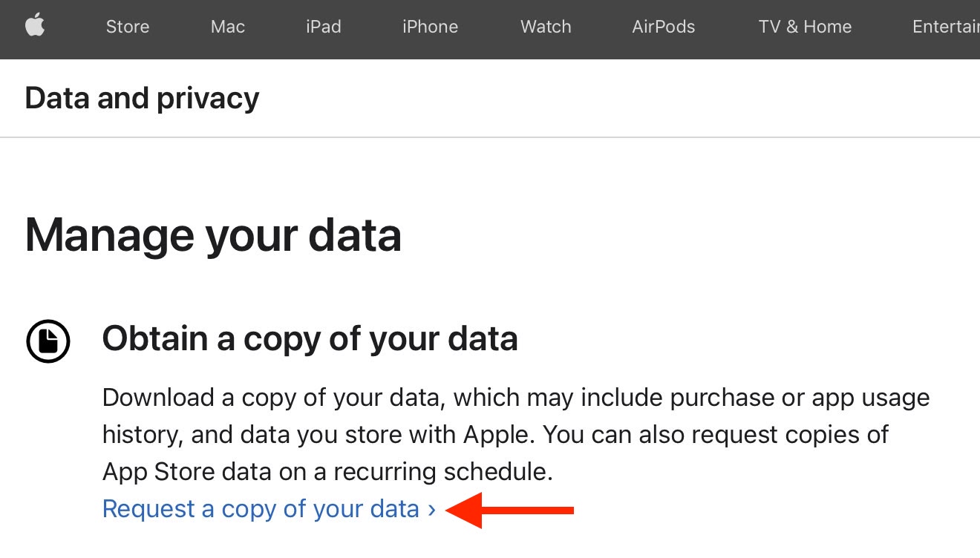Select the partially visible Entertainment item
Image resolution: width=980 pixels, height=558 pixels.
[946, 27]
